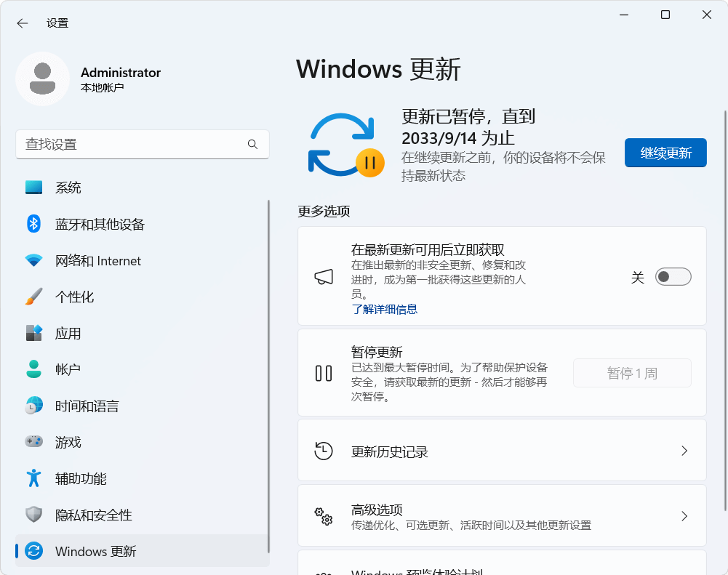The image size is (728, 575).
Task: Click the 隐私和安全性 shield icon
Action: pos(34,514)
